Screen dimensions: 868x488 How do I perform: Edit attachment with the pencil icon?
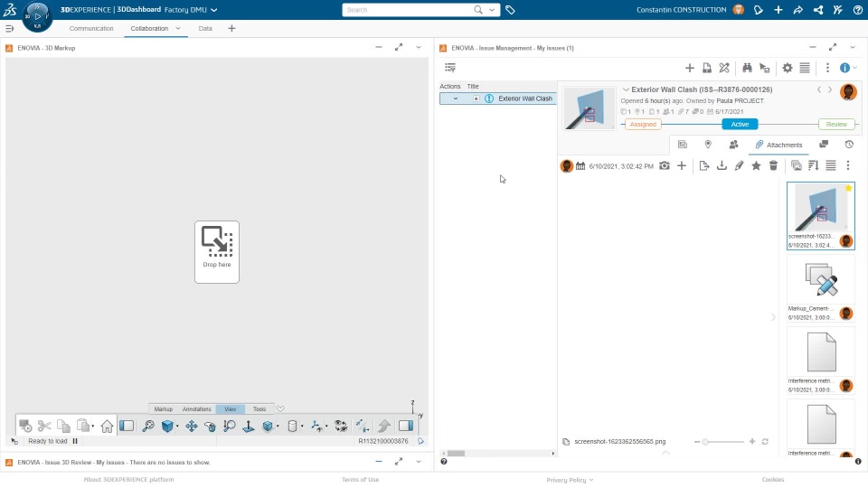pyautogui.click(x=739, y=165)
